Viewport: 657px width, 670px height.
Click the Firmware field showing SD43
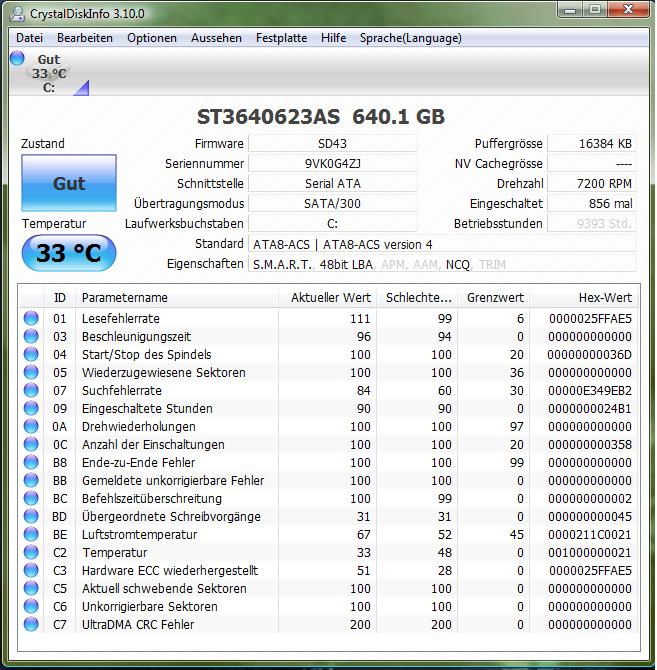(333, 144)
